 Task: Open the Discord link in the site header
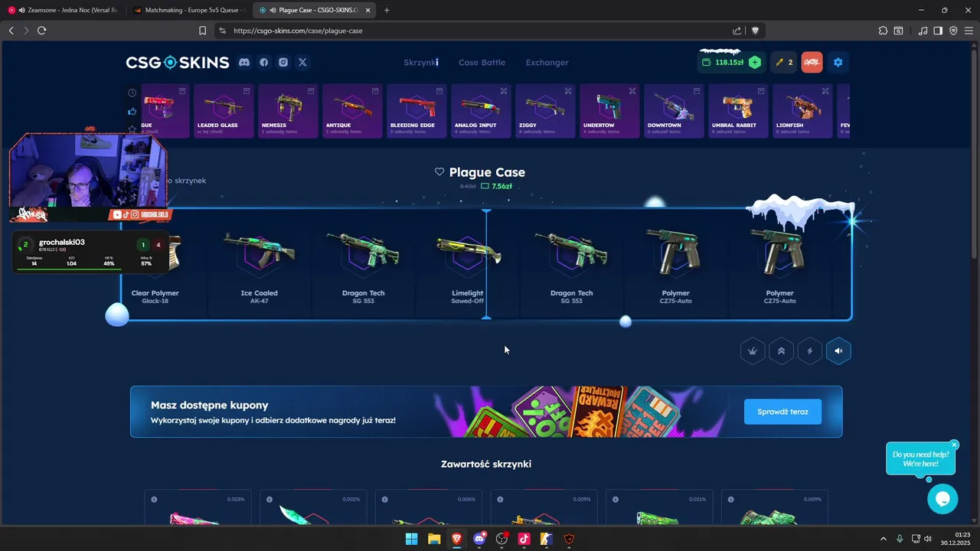point(244,62)
